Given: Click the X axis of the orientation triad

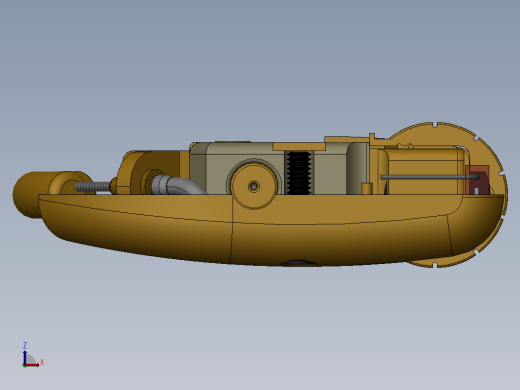Looking at the screenshot, I should click(34, 364).
